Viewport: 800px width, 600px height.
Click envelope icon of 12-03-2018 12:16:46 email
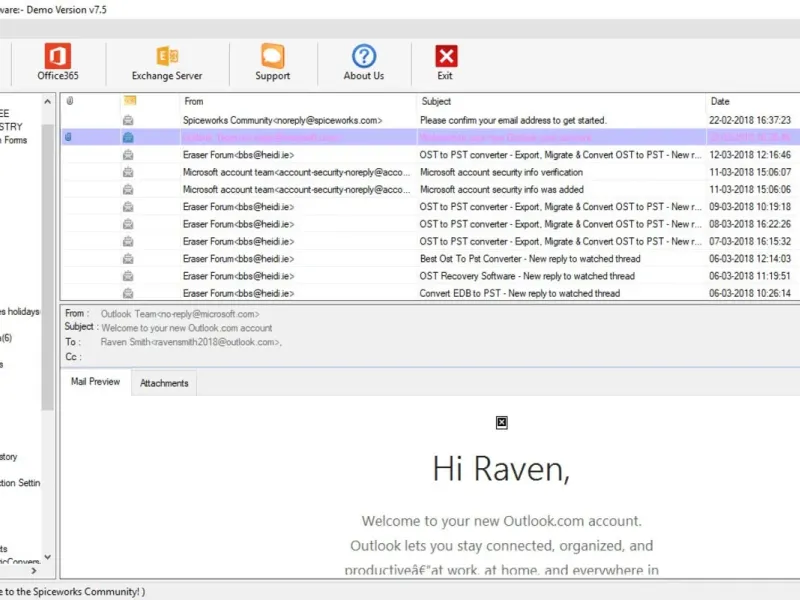click(x=128, y=155)
